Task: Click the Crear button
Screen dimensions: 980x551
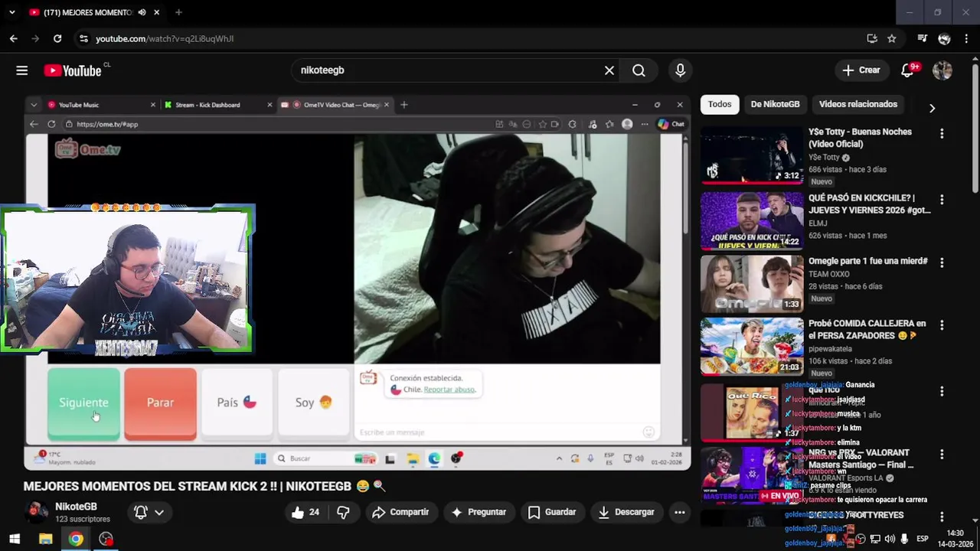Action: 862,70
